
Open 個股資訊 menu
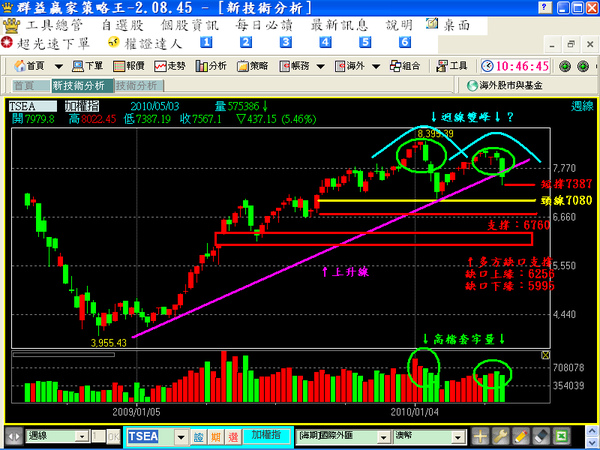[x=190, y=26]
